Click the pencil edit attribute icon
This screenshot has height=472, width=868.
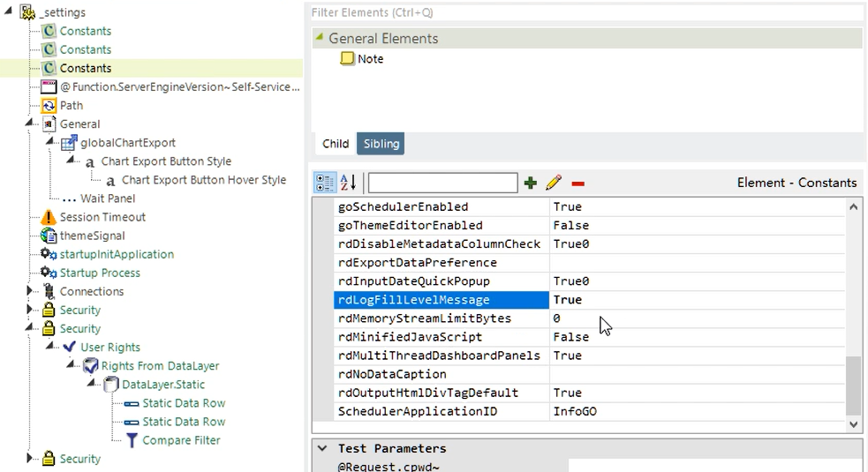click(x=554, y=183)
